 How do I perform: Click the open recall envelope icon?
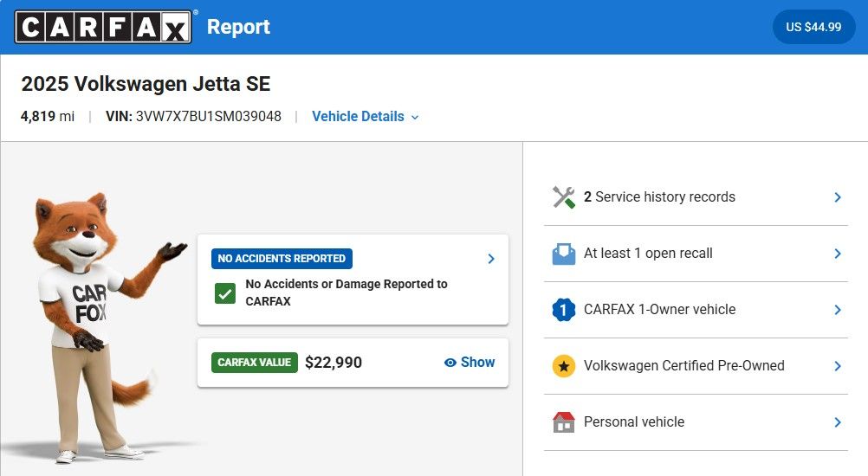tap(564, 254)
